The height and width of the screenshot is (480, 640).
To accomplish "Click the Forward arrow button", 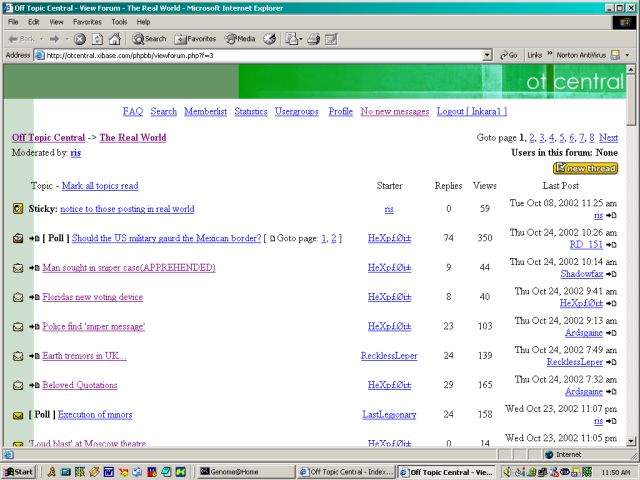I will point(54,39).
